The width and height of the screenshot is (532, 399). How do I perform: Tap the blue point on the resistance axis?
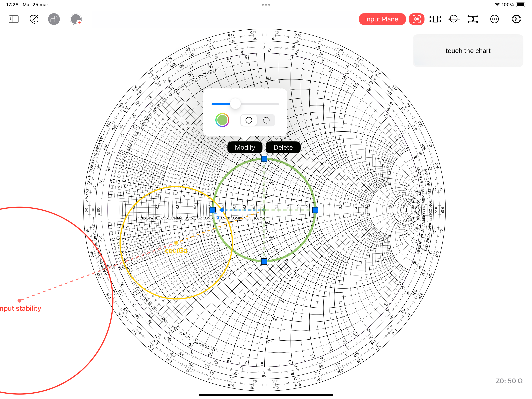pyautogui.click(x=222, y=210)
